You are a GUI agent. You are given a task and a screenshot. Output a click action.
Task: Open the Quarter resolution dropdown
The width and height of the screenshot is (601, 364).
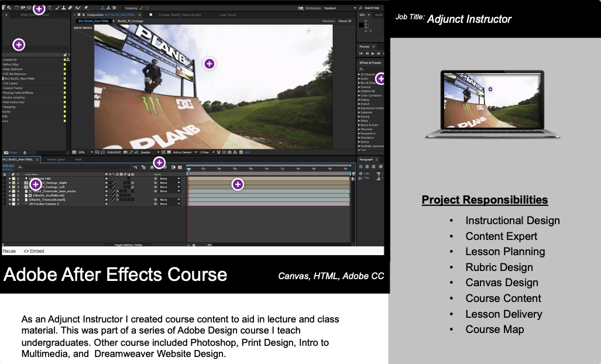150,152
